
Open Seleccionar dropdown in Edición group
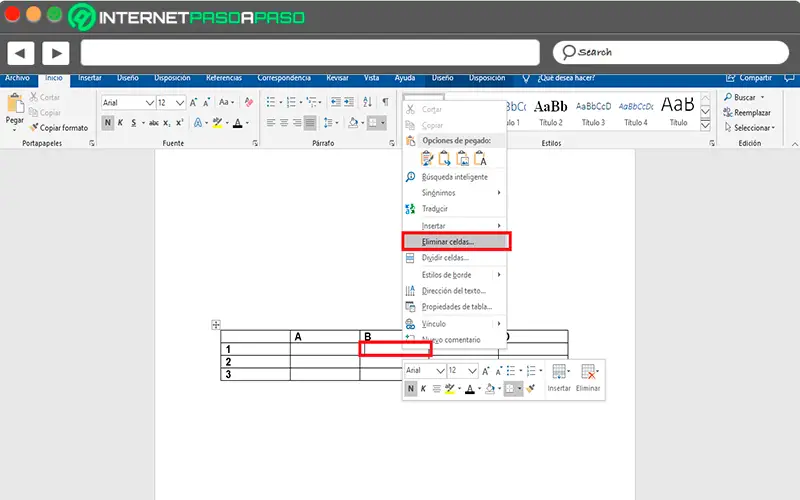(x=749, y=128)
